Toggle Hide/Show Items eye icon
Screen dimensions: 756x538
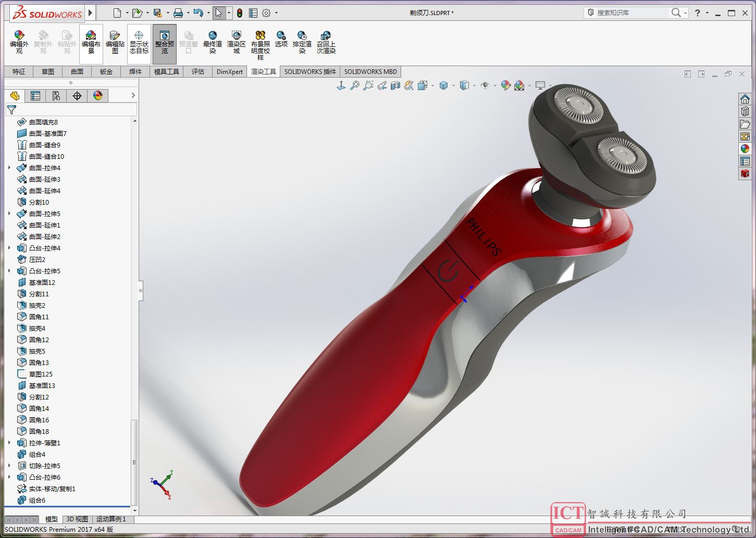pyautogui.click(x=485, y=85)
